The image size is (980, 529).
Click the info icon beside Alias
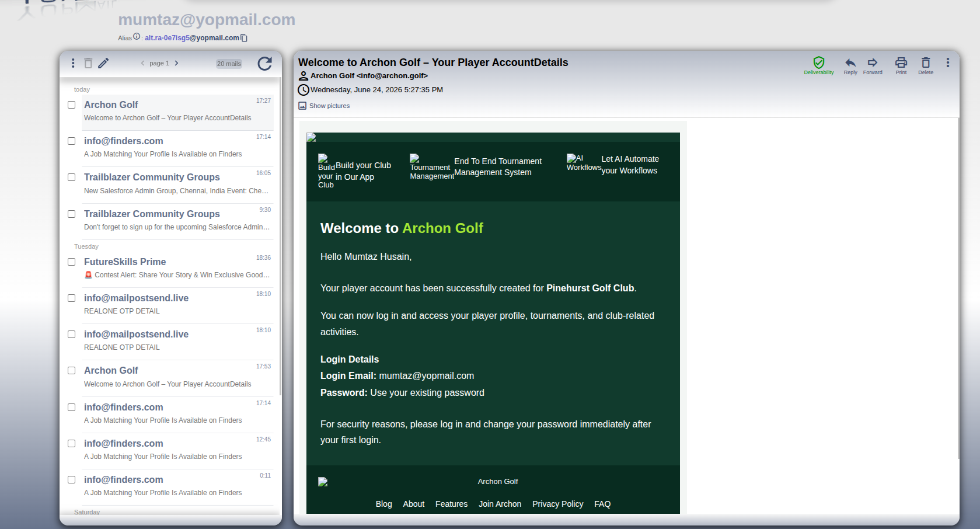137,36
